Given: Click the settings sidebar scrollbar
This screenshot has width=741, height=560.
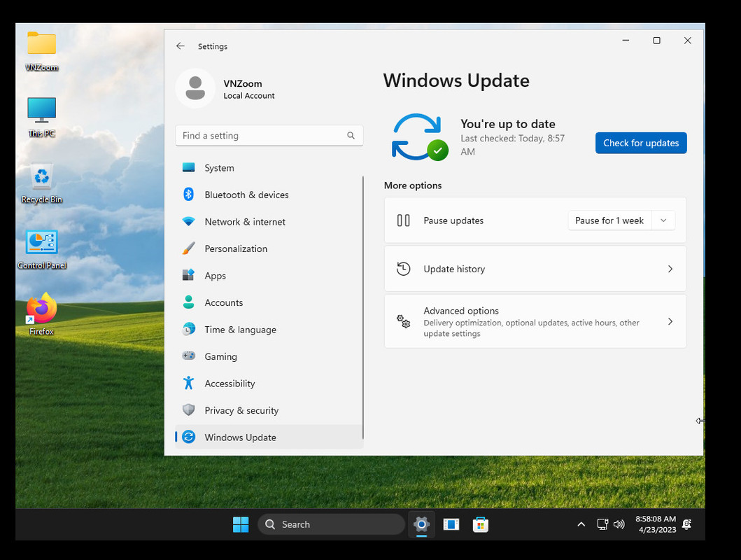Looking at the screenshot, I should [x=363, y=307].
